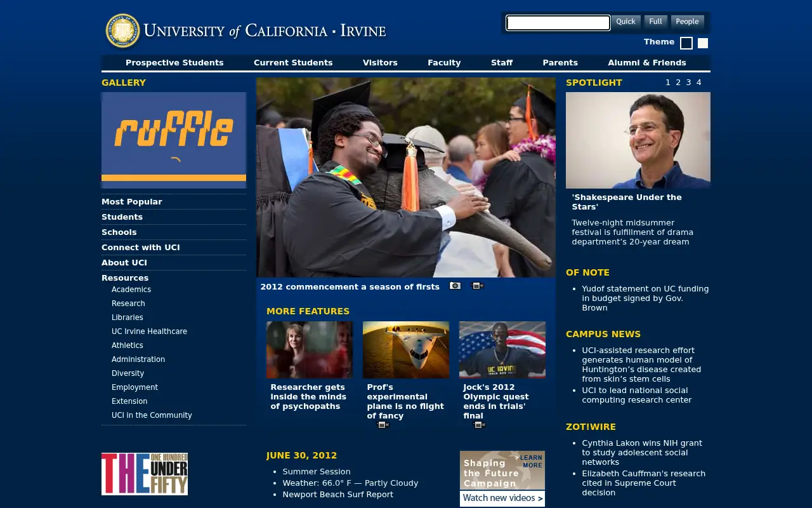Select the dark blue theme swatch

coord(686,43)
